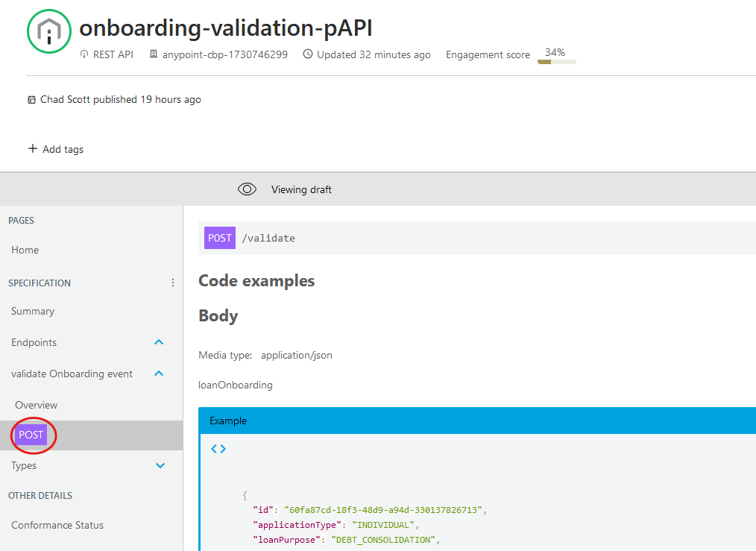Viewport: 756px width, 551px height.
Task: Select the POST method in sidebar
Action: coord(31,435)
